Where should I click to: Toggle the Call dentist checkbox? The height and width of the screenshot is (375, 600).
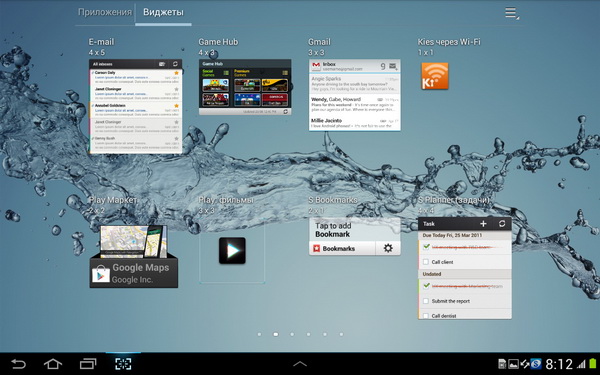[x=426, y=316]
